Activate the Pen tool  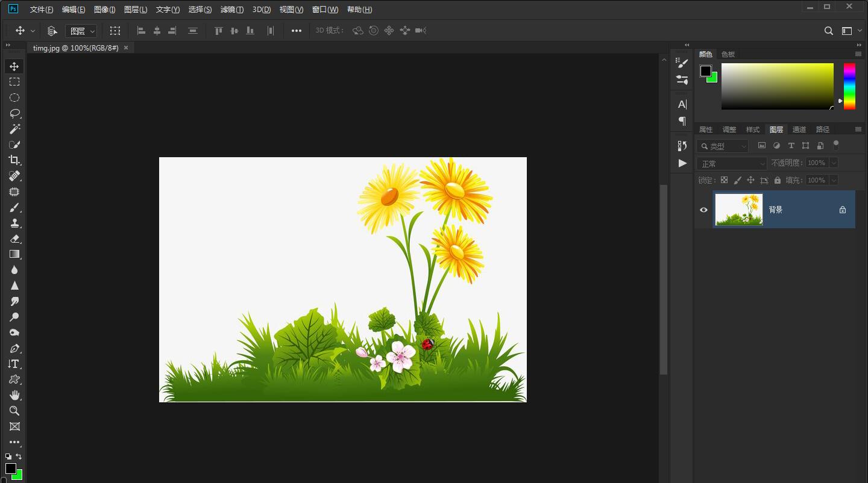pos(14,349)
